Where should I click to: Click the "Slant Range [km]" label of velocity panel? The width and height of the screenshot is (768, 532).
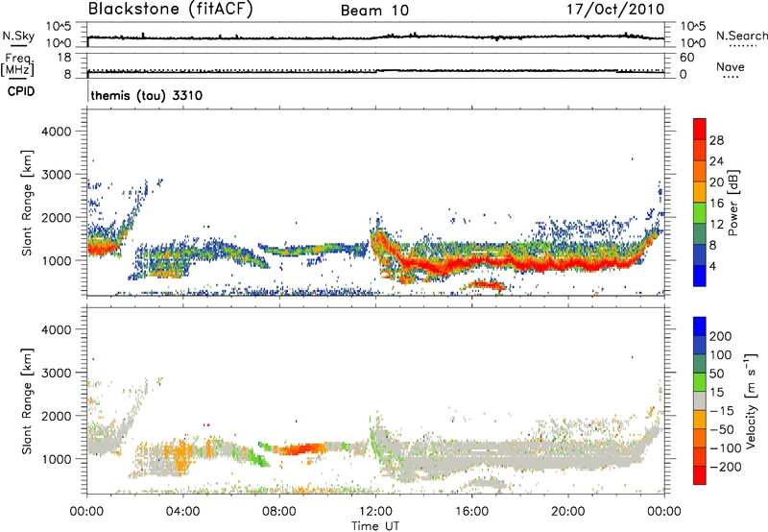tap(28, 401)
